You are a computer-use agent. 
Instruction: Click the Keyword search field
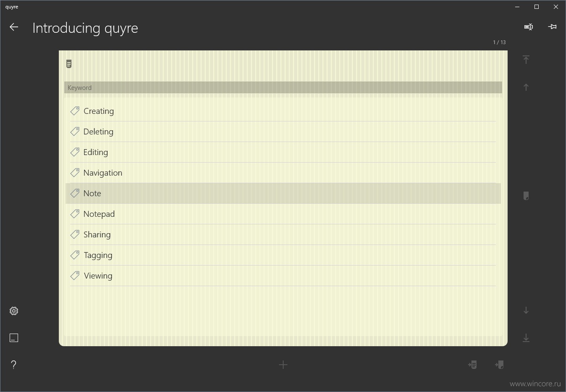coord(283,87)
